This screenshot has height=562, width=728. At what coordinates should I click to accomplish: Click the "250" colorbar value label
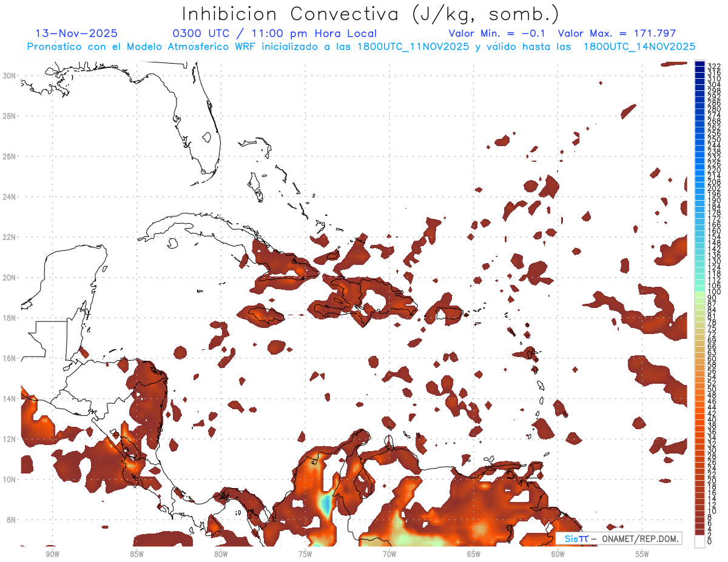[x=714, y=139]
